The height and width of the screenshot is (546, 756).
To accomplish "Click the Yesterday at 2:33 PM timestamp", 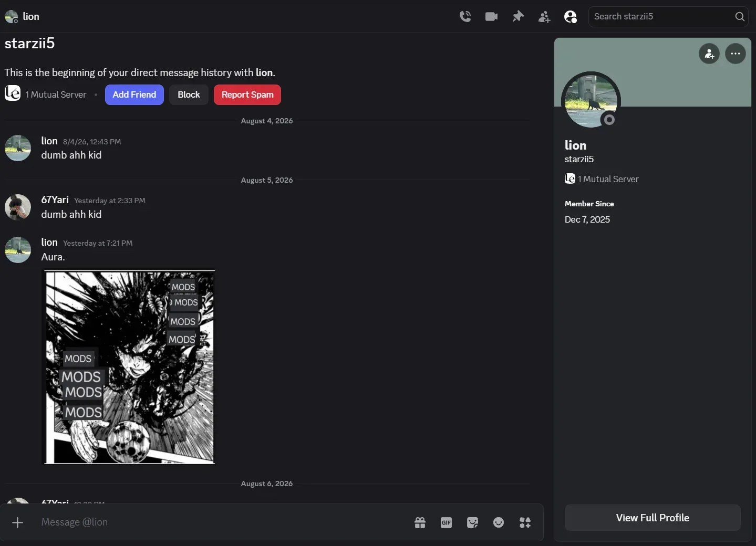I will [x=110, y=201].
